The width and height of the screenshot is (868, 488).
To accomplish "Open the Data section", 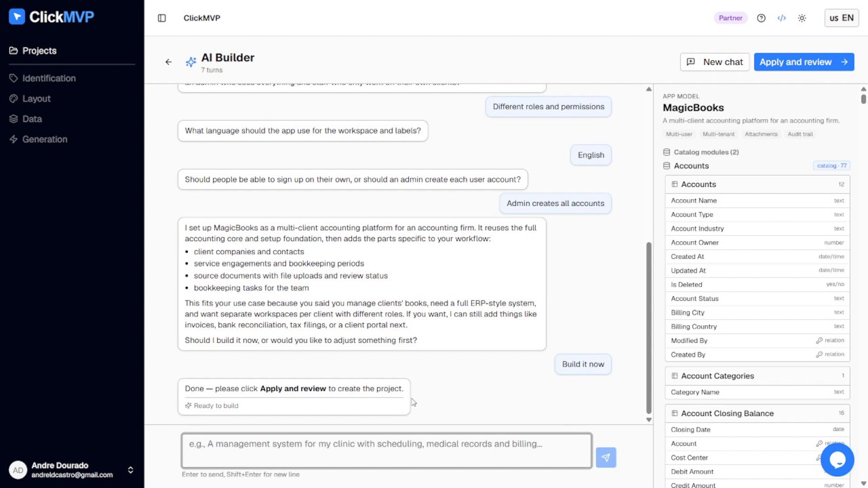I will click(x=25, y=119).
